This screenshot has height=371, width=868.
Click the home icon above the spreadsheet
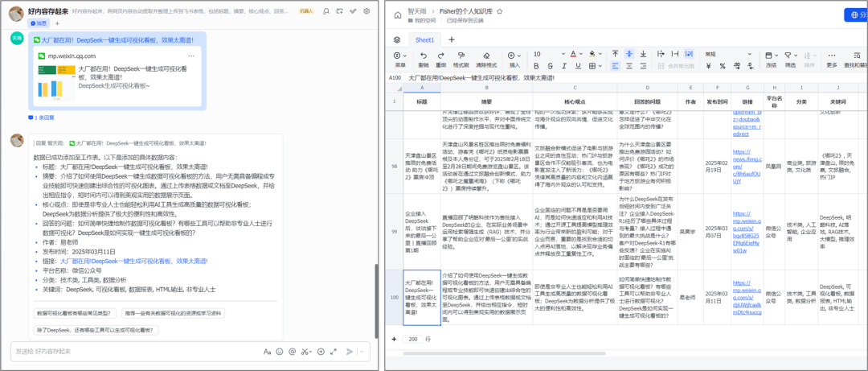pyautogui.click(x=396, y=17)
